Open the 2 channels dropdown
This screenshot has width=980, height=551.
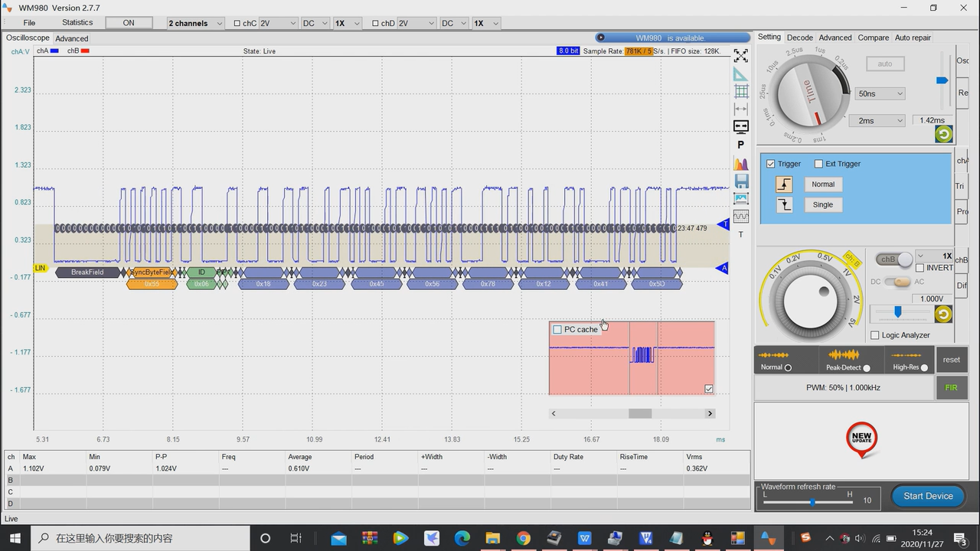tap(195, 23)
